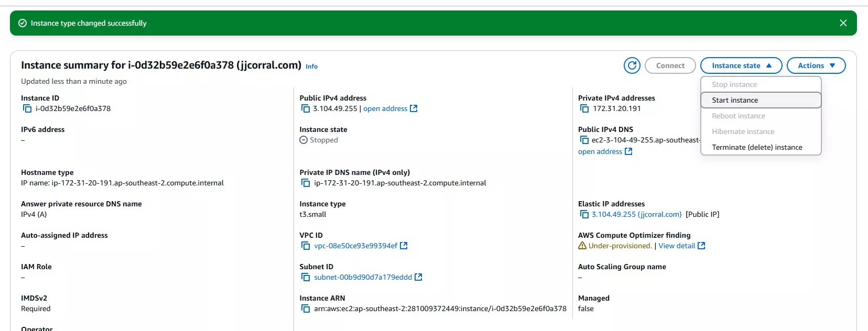Copy the Public IPv4 DNS name
Image resolution: width=868 pixels, height=331 pixels.
[x=584, y=140]
